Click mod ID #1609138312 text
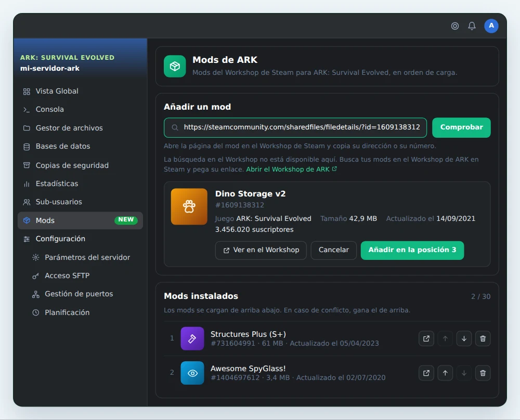 pyautogui.click(x=239, y=205)
